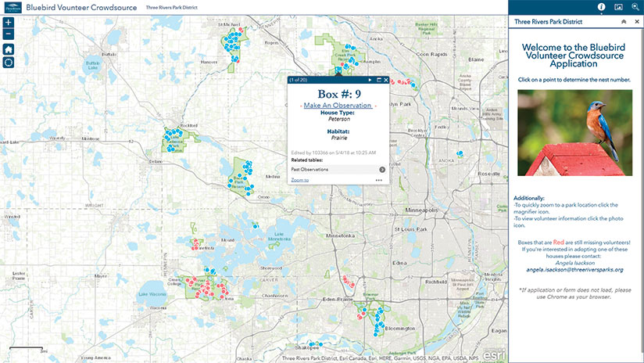Click Three Rivers Park District header subtitle
Viewport: 644px width, 363px height.
172,7
